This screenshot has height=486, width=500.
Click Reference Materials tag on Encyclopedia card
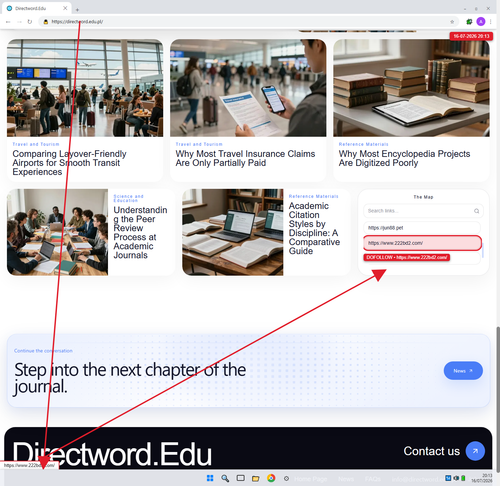click(364, 144)
